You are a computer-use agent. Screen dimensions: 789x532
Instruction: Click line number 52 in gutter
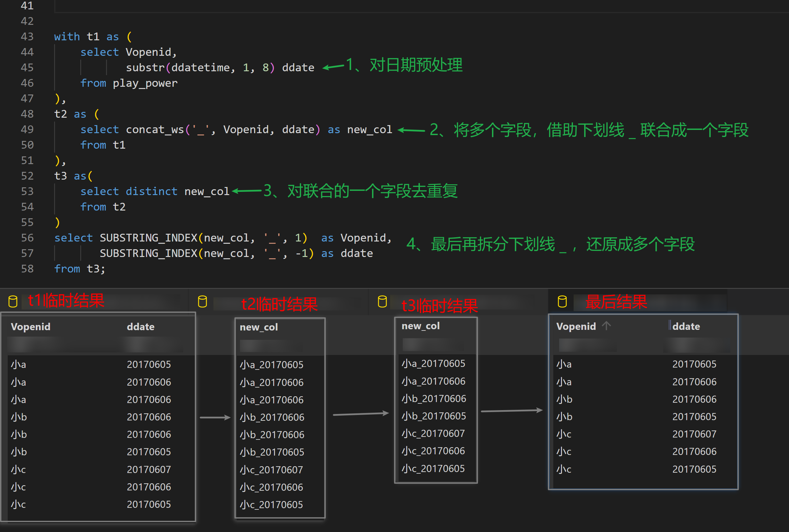[x=27, y=176]
